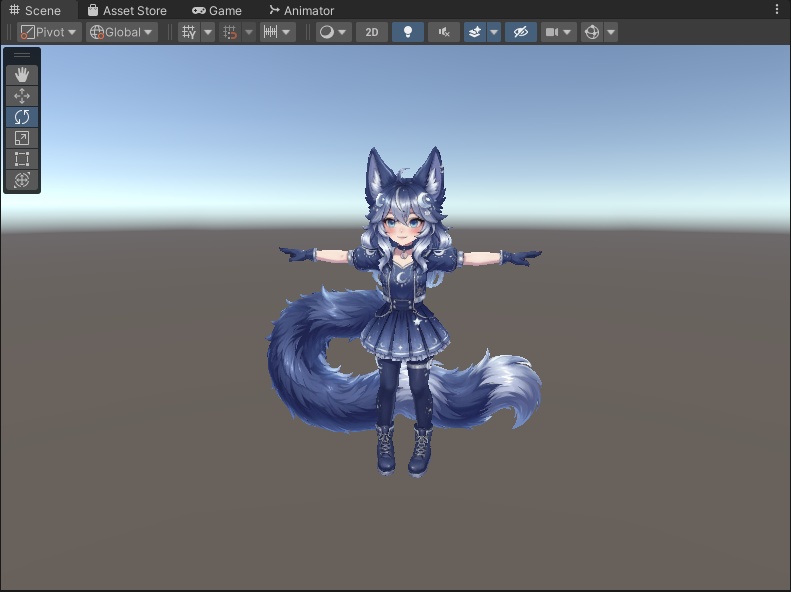
Task: Open the Global handle rotation dropdown
Action: [122, 32]
